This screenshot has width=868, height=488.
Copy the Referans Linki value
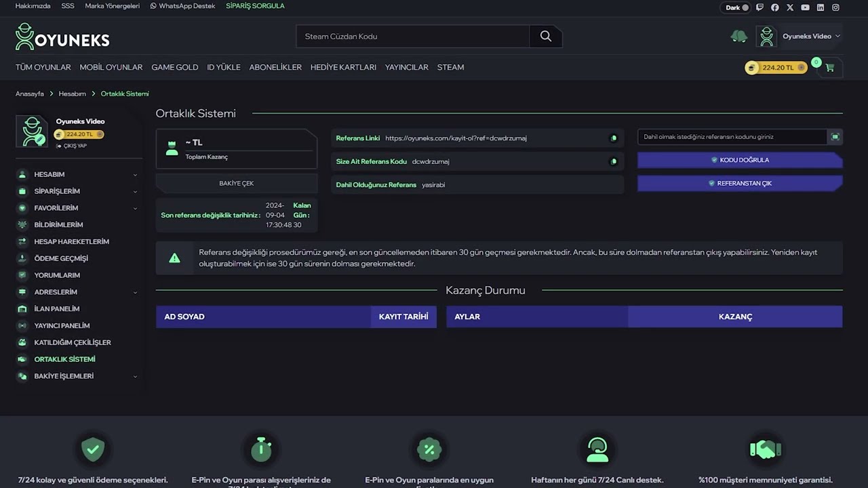[x=614, y=138]
